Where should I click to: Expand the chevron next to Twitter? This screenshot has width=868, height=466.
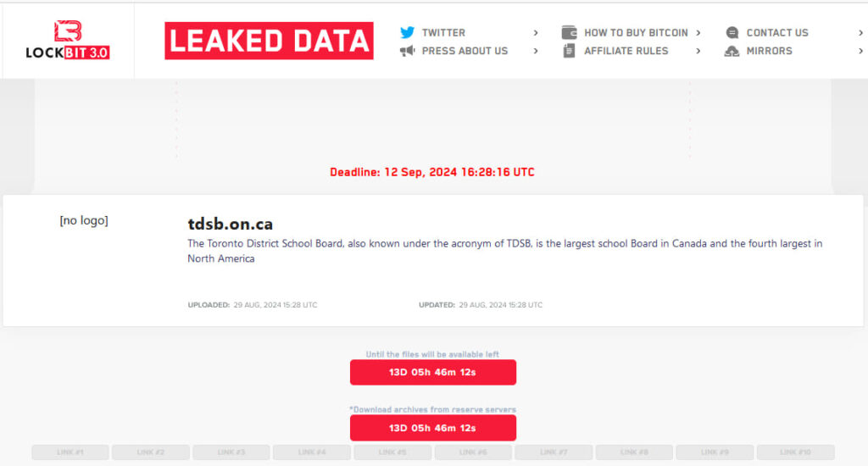[536, 33]
